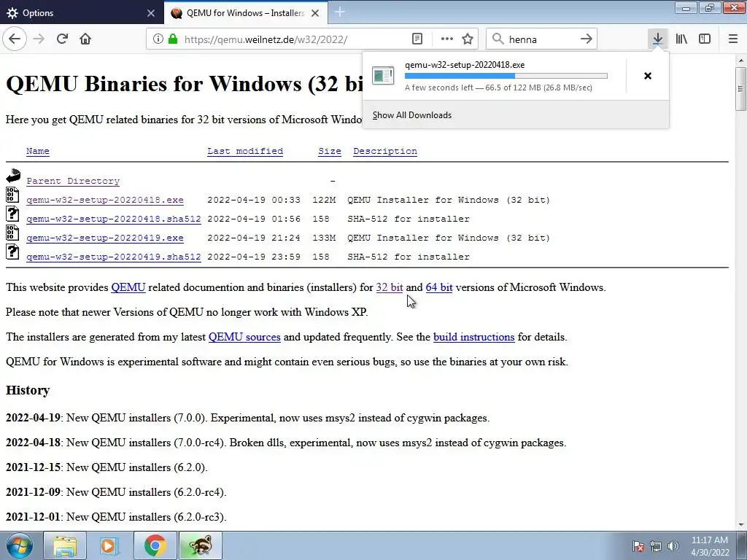Click the binary icon beside qemu-w32-setup-20220418.exe
This screenshot has width=747, height=560.
(x=12, y=194)
